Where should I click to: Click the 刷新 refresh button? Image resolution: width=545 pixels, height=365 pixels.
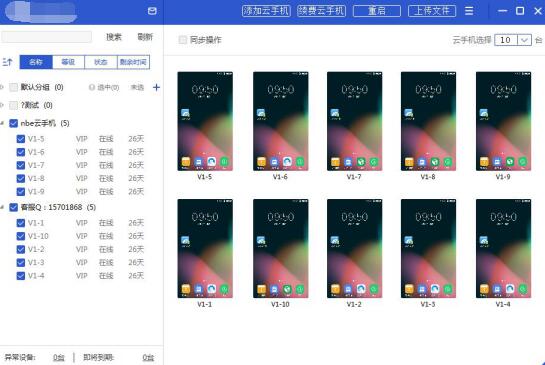pyautogui.click(x=145, y=37)
